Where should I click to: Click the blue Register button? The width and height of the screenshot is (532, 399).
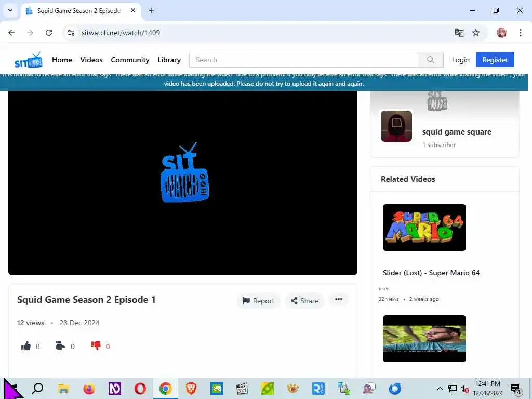click(495, 60)
